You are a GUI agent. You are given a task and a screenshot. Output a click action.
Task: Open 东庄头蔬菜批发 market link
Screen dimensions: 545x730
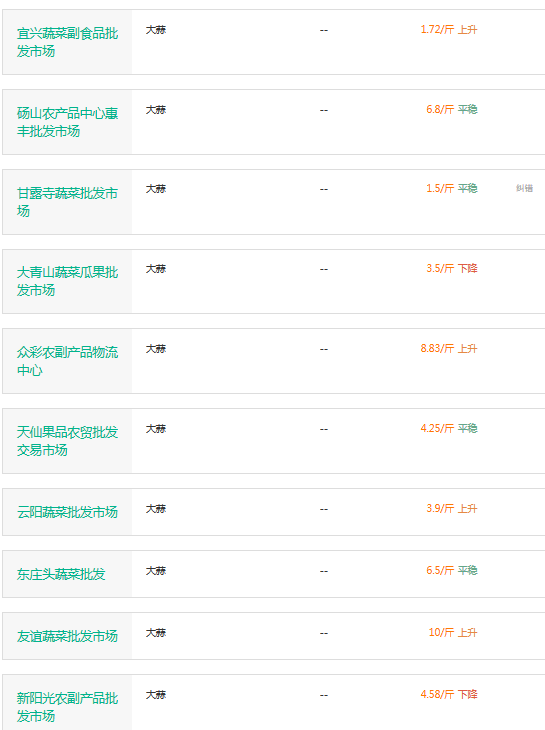point(61,574)
